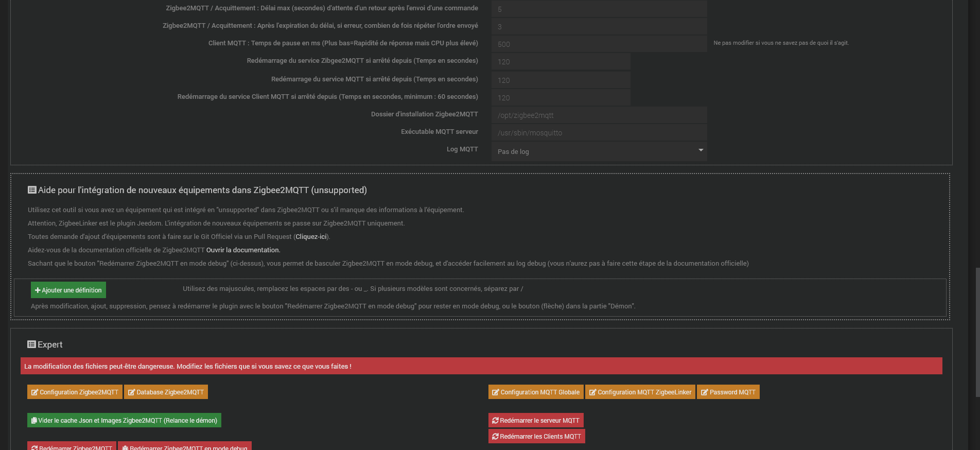
Task: Open the Log MQTT dropdown
Action: [x=599, y=151]
